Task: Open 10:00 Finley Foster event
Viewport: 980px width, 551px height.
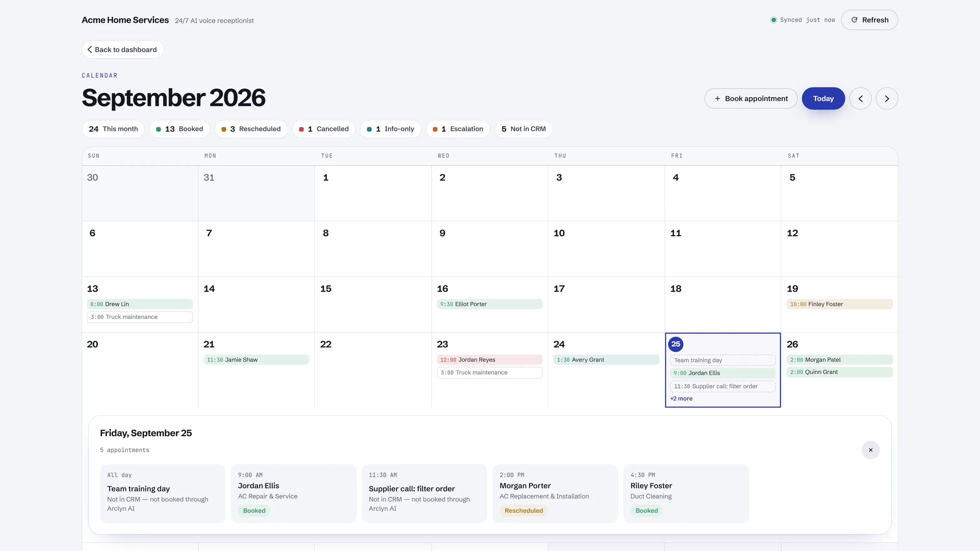Action: (840, 304)
